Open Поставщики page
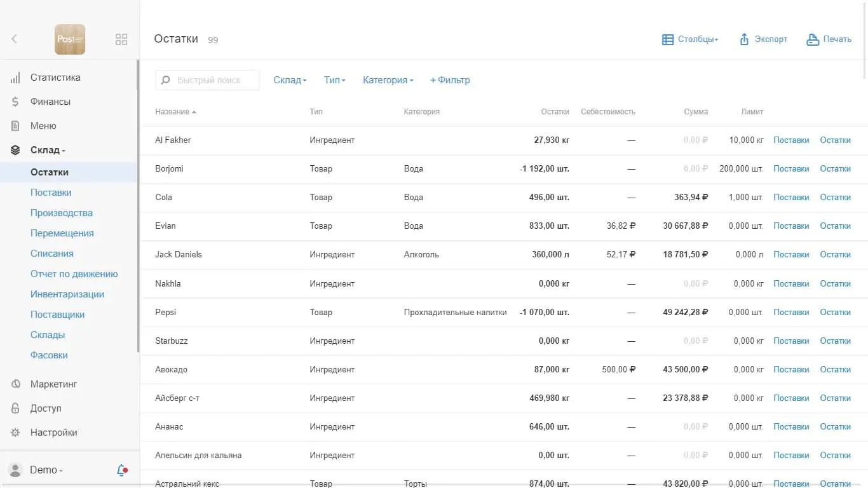Image resolution: width=868 pixels, height=488 pixels. (57, 315)
